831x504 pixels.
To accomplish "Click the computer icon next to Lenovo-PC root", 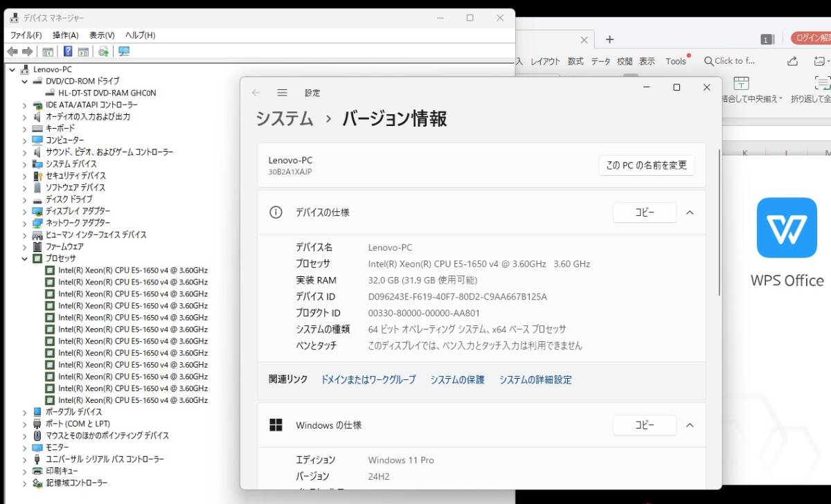I will coord(25,69).
